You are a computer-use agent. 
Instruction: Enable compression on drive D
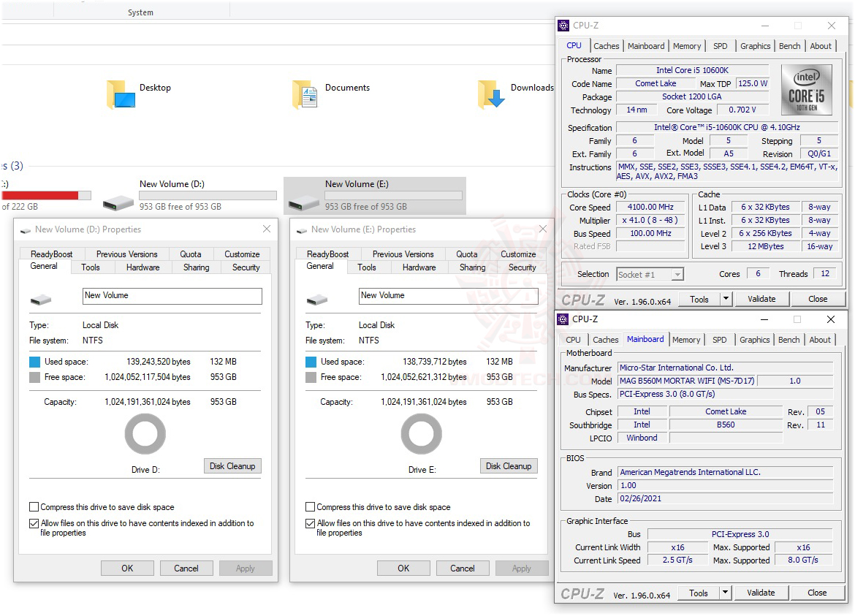(x=33, y=506)
